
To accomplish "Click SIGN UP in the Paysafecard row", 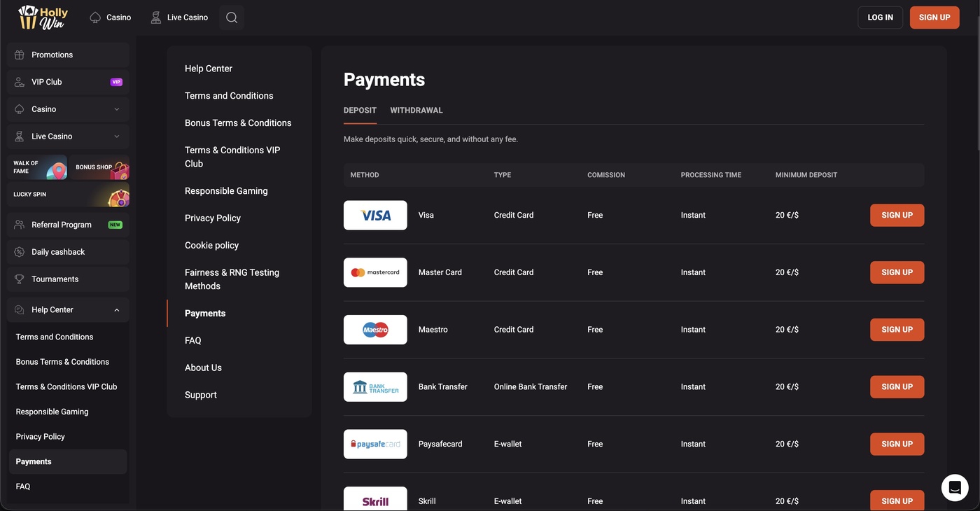I will tap(897, 444).
